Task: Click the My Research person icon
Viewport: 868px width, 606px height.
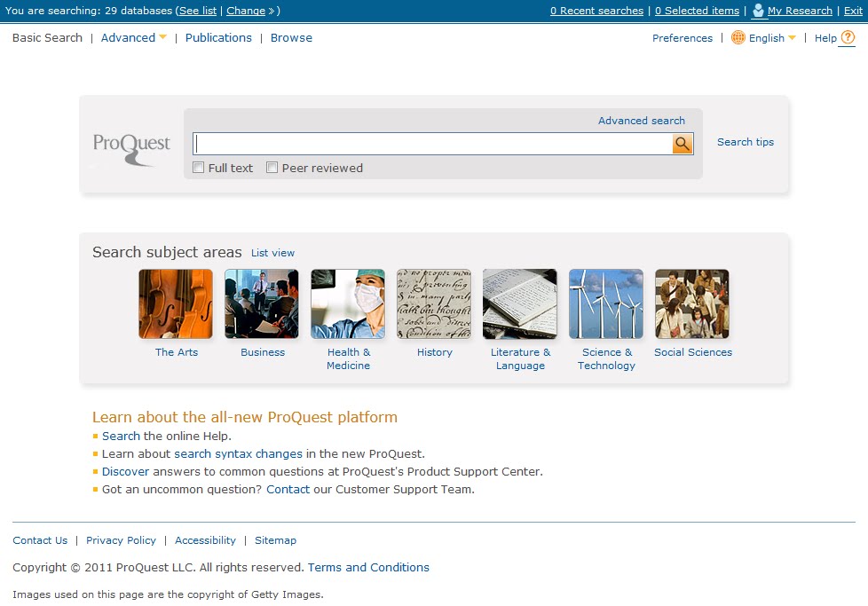Action: (759, 11)
